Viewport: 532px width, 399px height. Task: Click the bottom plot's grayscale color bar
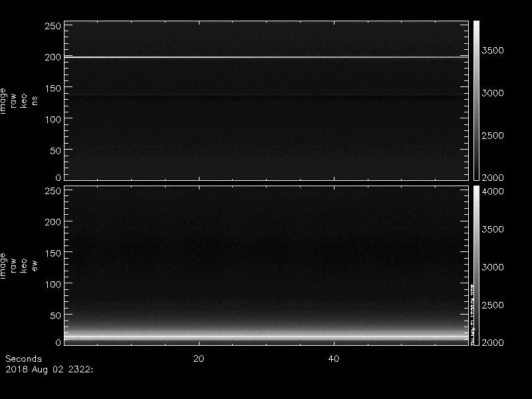476,265
